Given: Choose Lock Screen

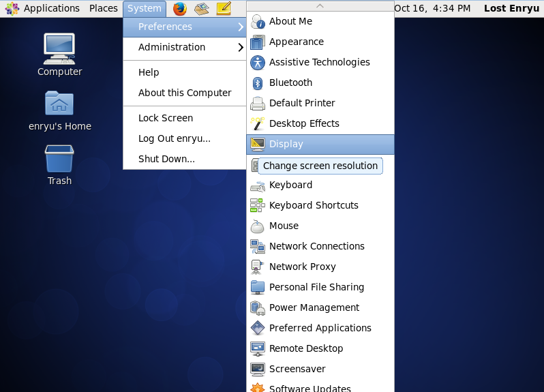Looking at the screenshot, I should tap(185, 119).
